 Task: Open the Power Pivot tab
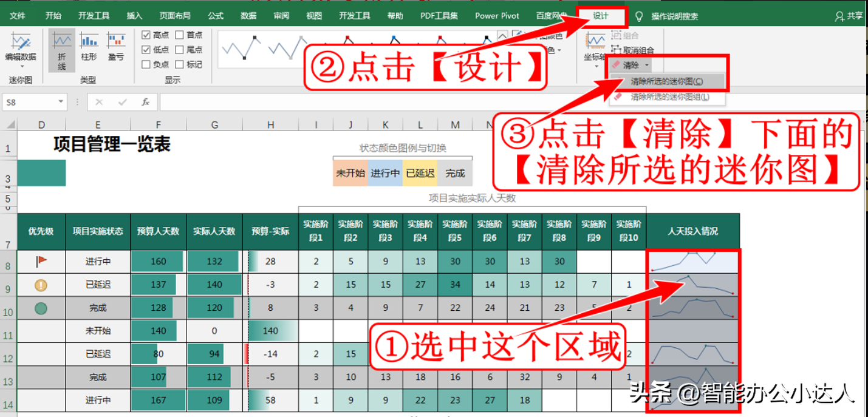[x=497, y=16]
